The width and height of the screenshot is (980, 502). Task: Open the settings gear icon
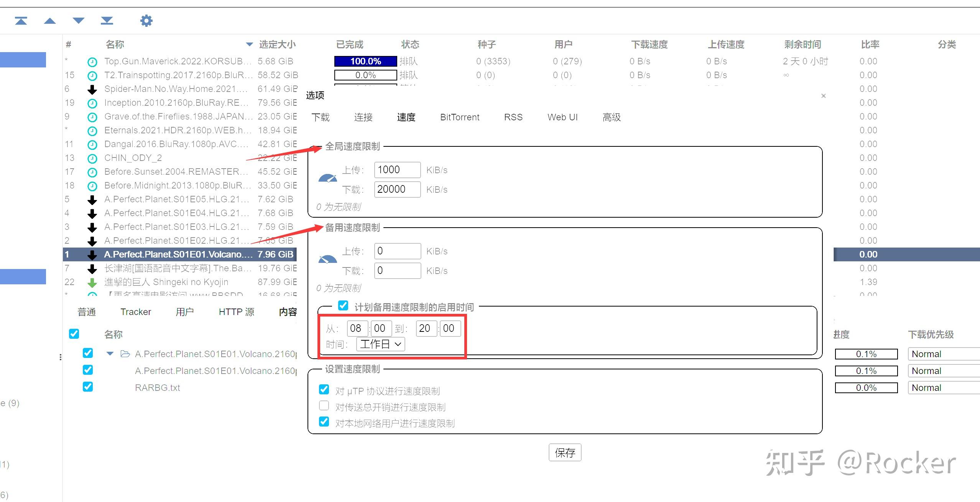(146, 20)
